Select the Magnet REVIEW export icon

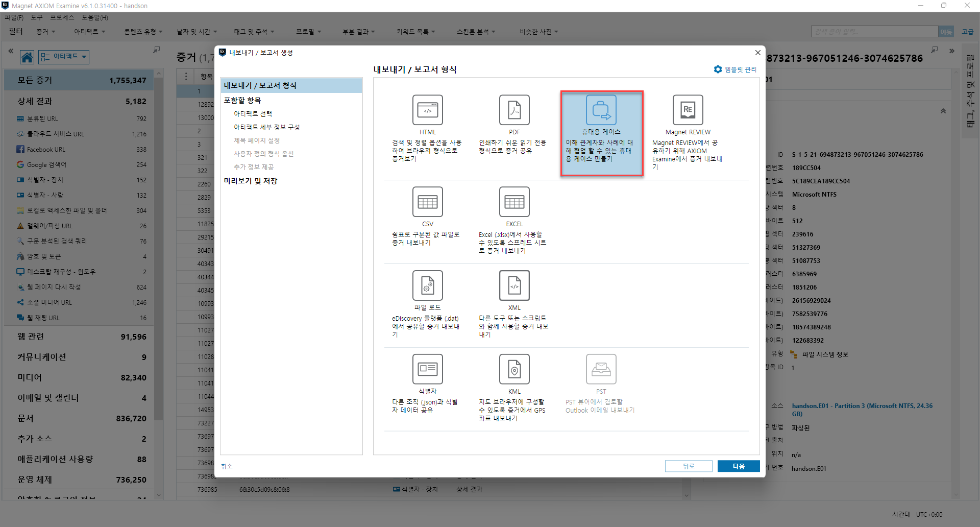click(x=688, y=110)
